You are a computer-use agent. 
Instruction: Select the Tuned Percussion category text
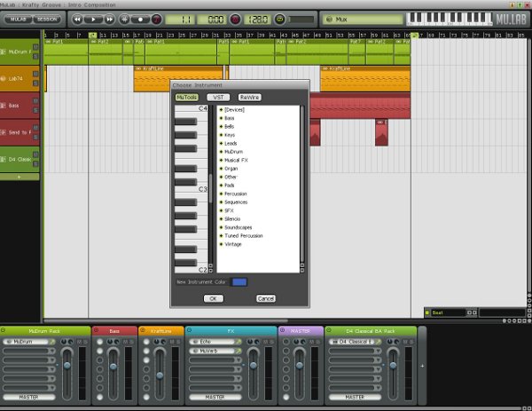pyautogui.click(x=244, y=236)
